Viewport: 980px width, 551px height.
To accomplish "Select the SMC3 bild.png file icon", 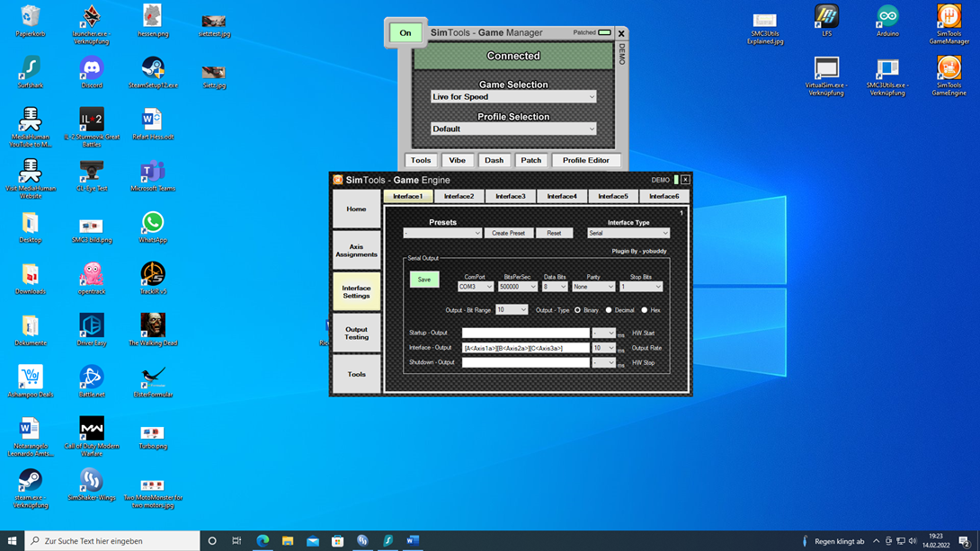I will 91,230.
